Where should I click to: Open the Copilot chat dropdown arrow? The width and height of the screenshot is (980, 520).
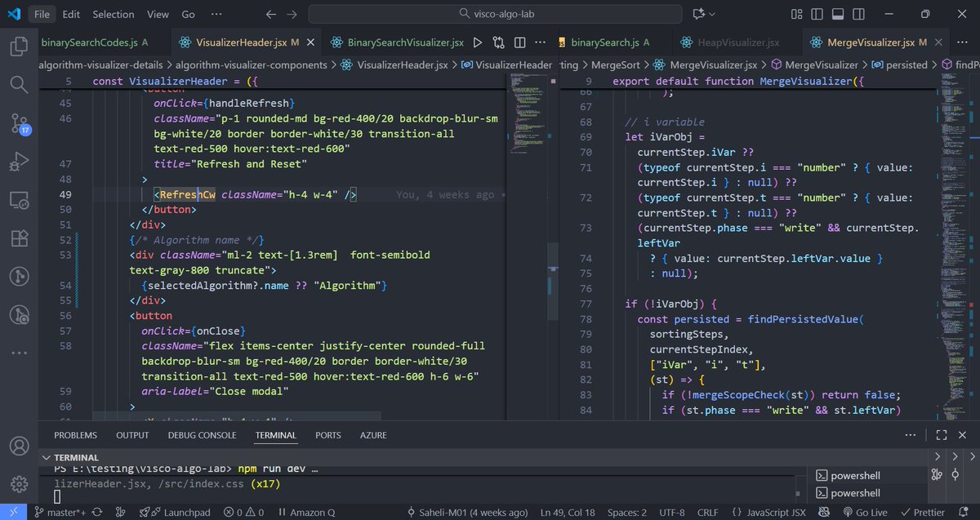[x=712, y=14]
